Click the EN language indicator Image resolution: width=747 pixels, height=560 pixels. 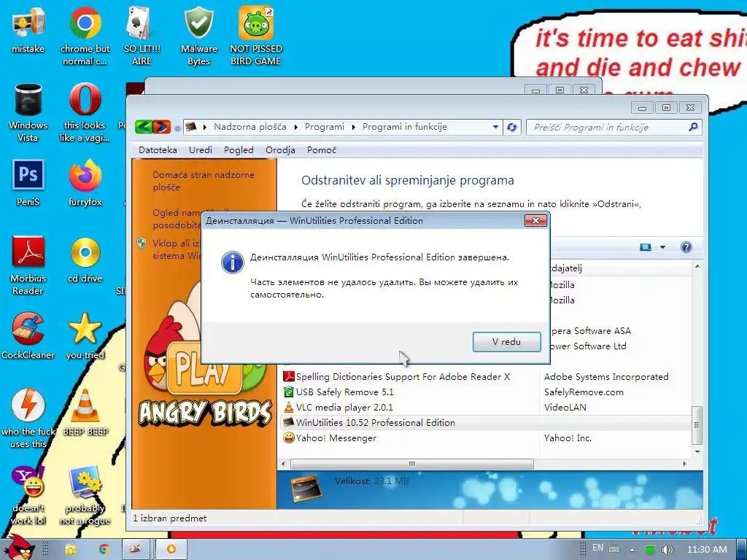point(597,548)
